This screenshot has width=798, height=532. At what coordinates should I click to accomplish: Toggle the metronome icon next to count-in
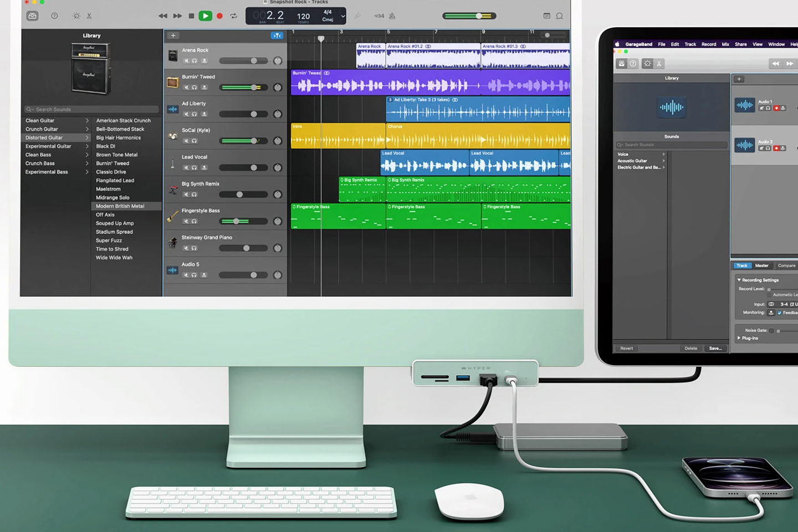tap(392, 16)
